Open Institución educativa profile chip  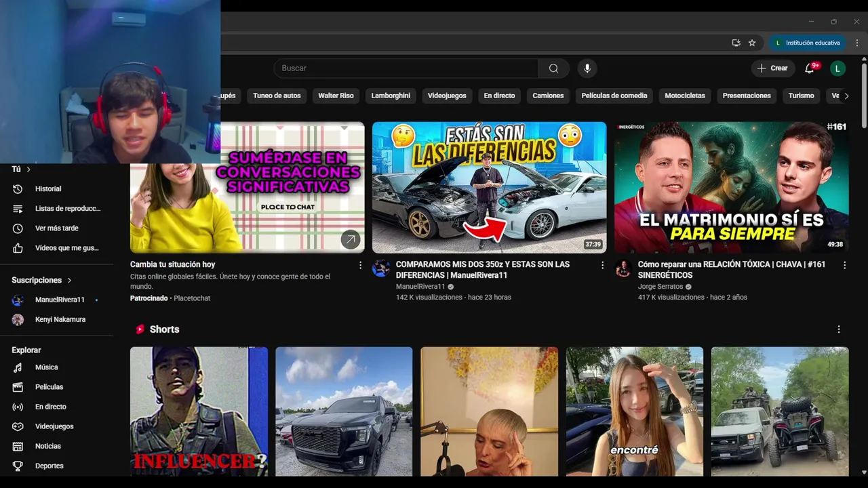(x=808, y=43)
